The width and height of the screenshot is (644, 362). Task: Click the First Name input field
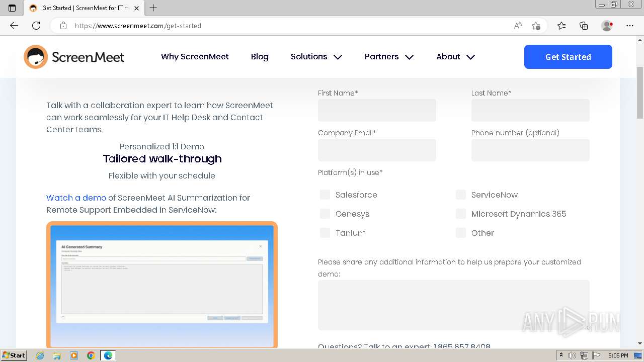point(377,110)
